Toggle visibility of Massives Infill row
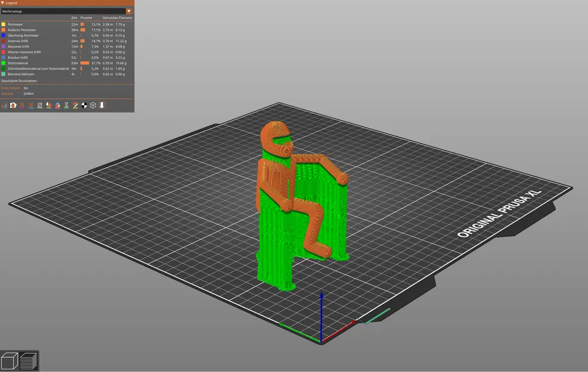Screen dimensions: 588x372 pyautogui.click(x=67, y=46)
